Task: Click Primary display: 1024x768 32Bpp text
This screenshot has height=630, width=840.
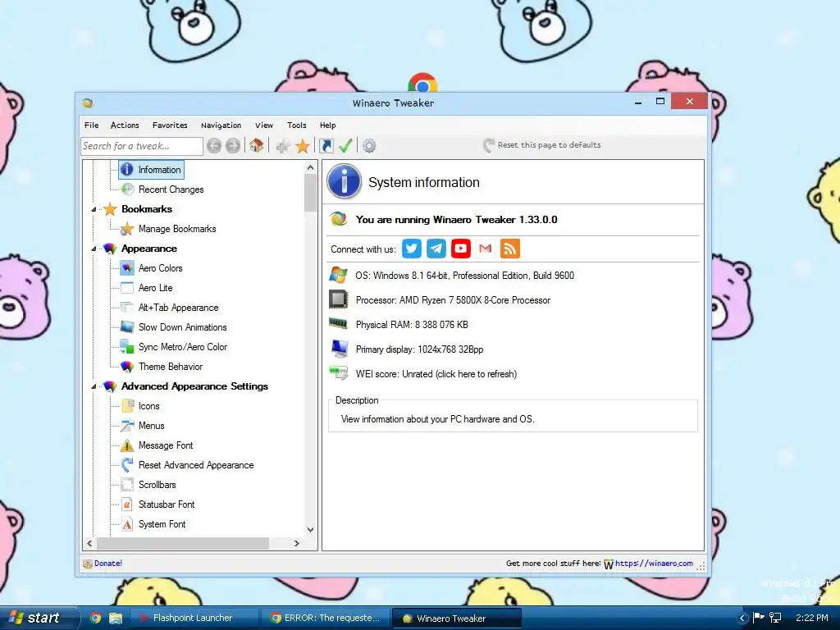Action: pos(419,349)
